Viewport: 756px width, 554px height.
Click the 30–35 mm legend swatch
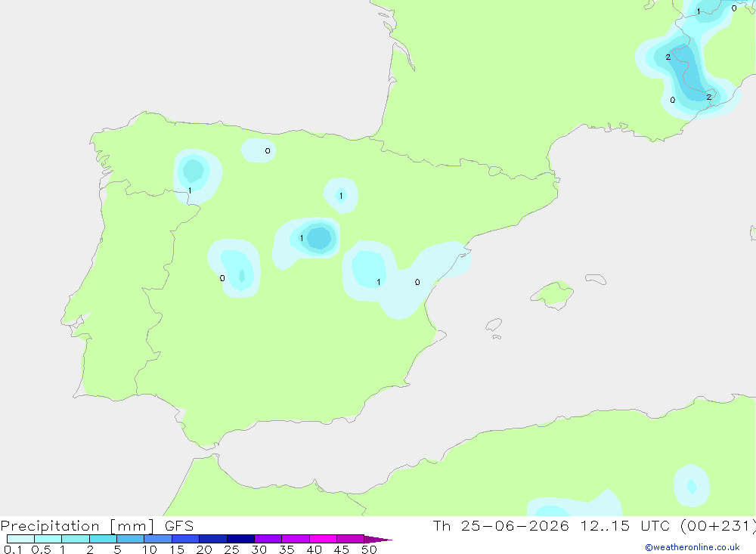pyautogui.click(x=268, y=539)
